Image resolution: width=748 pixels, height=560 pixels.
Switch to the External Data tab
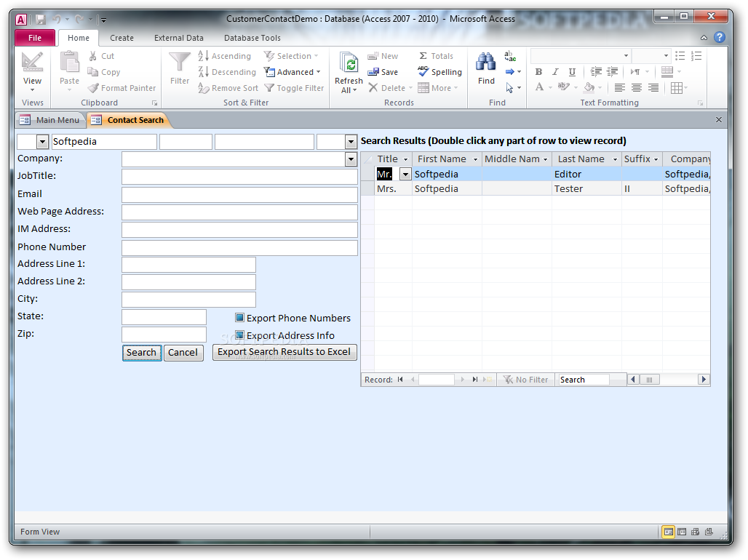(x=179, y=38)
